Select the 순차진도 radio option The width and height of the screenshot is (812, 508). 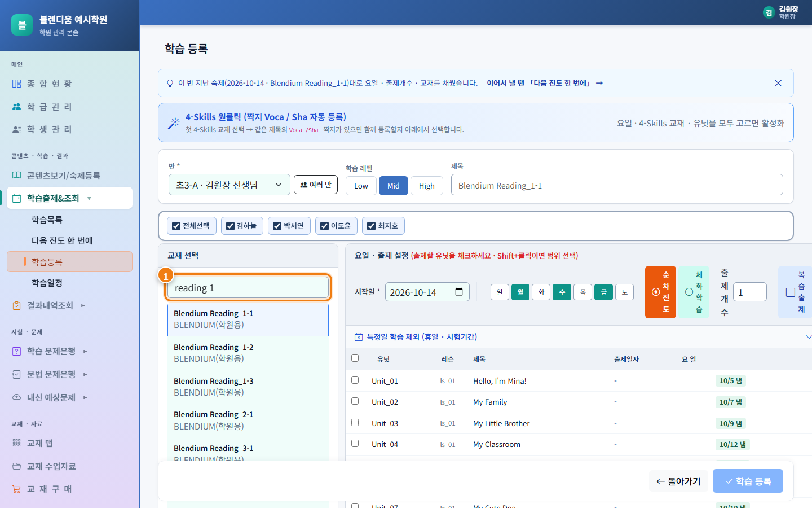pyautogui.click(x=656, y=292)
